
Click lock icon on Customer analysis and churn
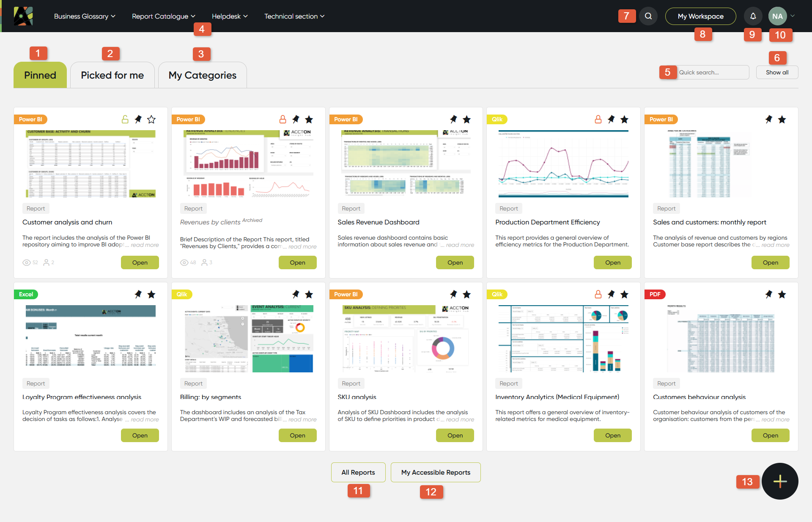coord(125,120)
